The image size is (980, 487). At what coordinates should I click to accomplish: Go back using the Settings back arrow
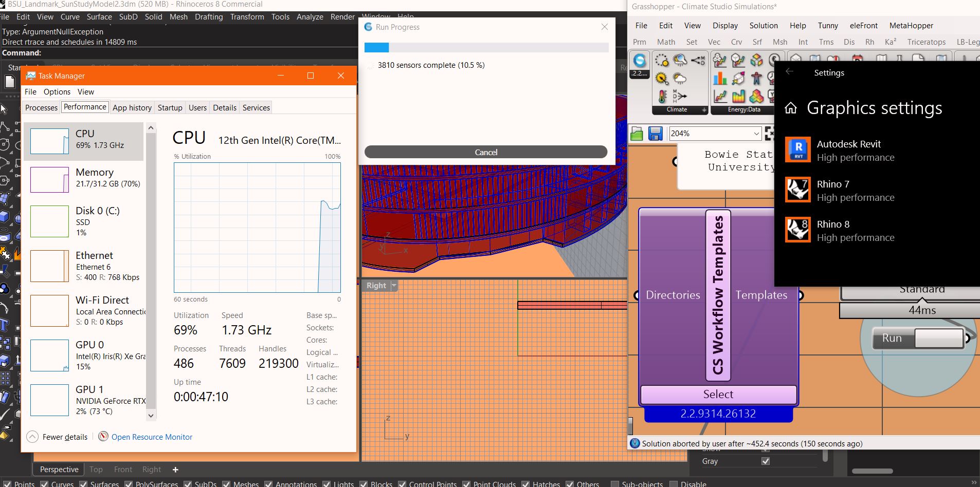click(x=789, y=72)
